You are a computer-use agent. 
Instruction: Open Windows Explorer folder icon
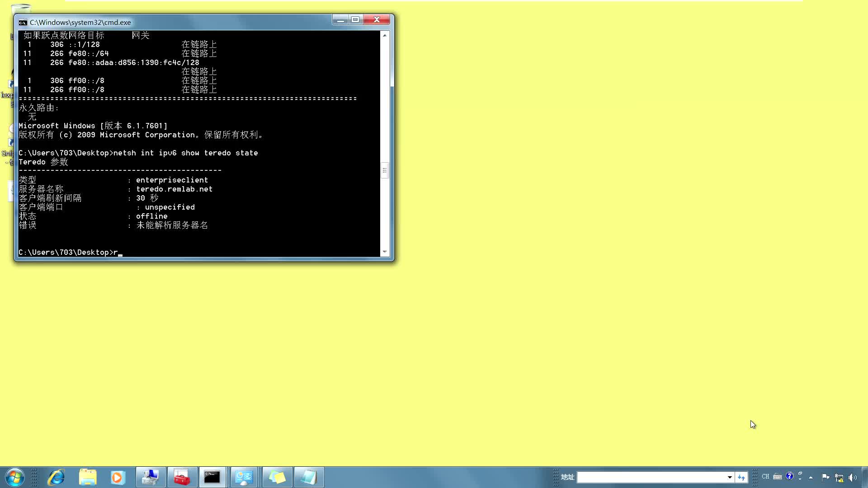(88, 477)
